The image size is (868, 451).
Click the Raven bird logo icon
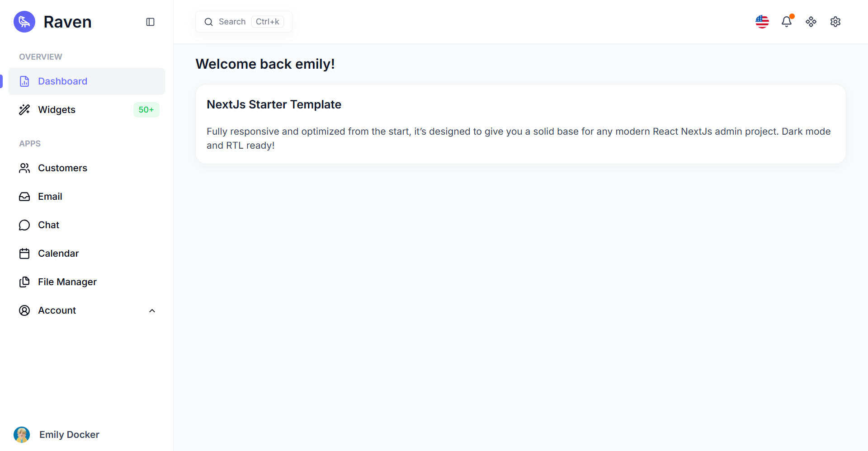click(24, 22)
